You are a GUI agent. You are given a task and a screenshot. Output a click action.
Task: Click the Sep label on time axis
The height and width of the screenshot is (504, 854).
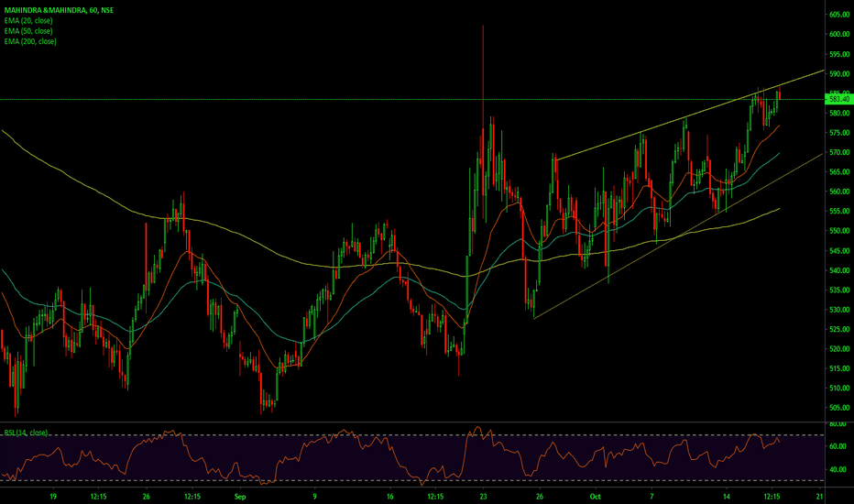(x=240, y=497)
